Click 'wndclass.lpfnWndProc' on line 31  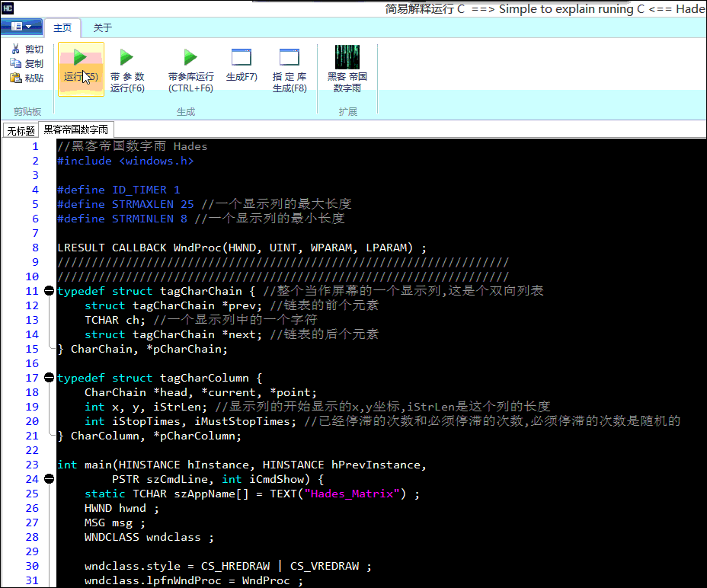[x=153, y=580]
